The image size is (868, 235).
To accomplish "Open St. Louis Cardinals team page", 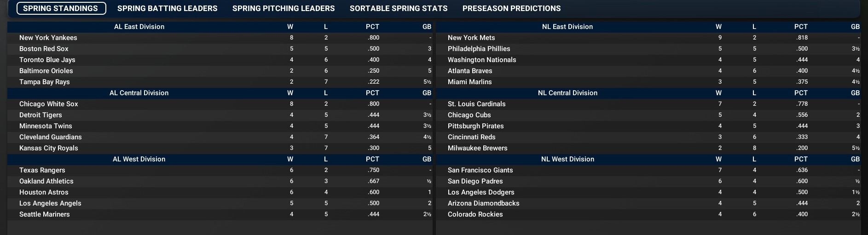I will click(476, 104).
